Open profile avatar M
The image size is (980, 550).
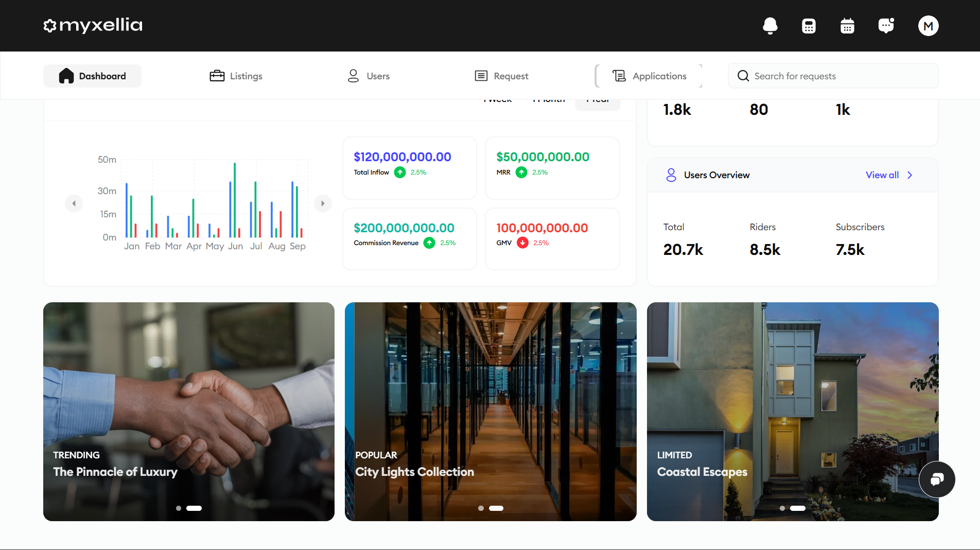[x=928, y=26]
